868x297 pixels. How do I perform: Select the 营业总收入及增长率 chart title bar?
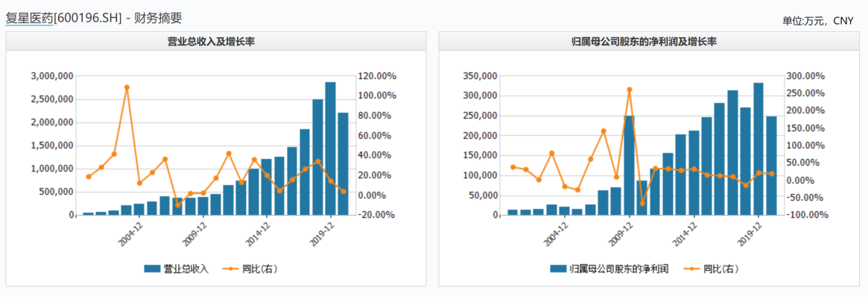pyautogui.click(x=216, y=41)
